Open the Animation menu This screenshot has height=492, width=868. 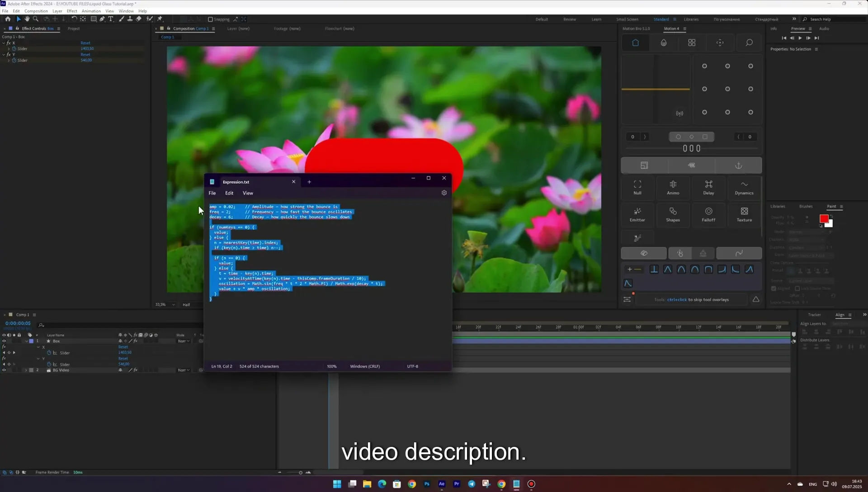coord(91,11)
